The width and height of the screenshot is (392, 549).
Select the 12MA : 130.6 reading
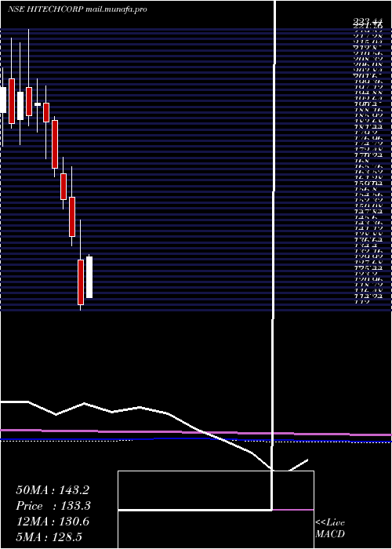click(x=53, y=522)
